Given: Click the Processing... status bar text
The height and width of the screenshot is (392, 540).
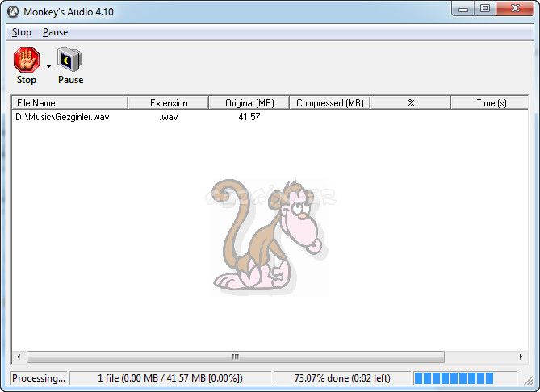Looking at the screenshot, I should pos(39,378).
